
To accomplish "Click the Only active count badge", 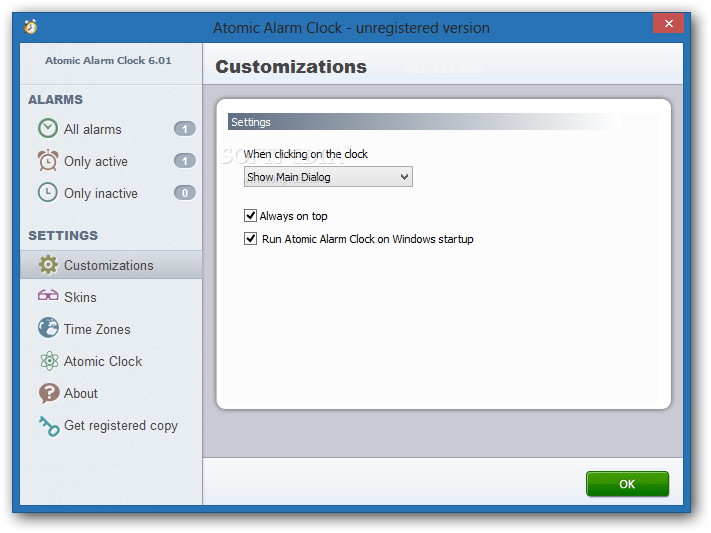I will tap(185, 161).
